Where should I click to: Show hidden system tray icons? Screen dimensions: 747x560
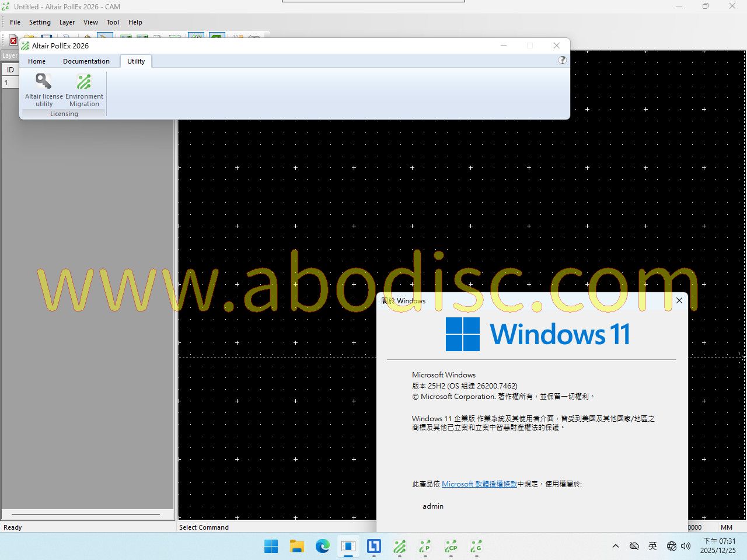(616, 547)
